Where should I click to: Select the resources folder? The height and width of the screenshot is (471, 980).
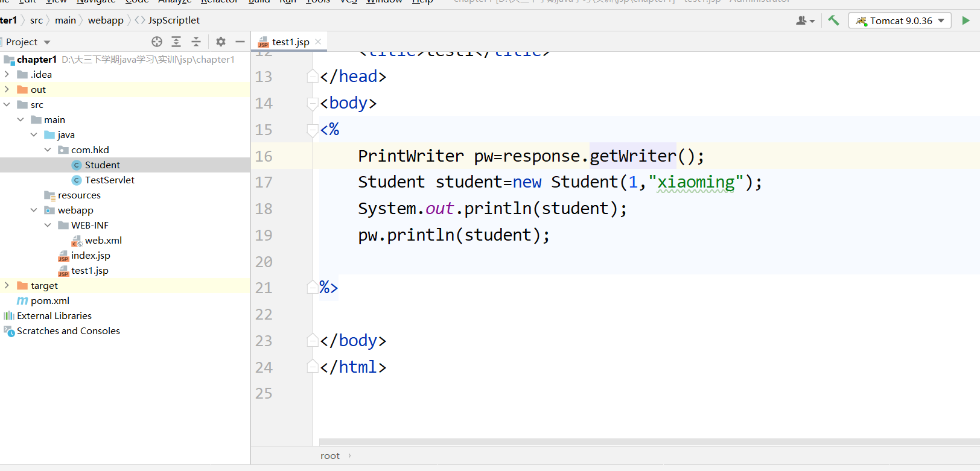125,195
